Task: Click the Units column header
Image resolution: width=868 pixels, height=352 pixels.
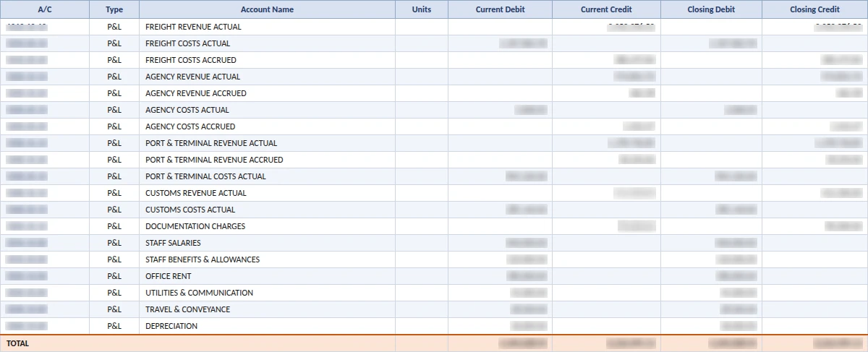Action: pyautogui.click(x=422, y=9)
